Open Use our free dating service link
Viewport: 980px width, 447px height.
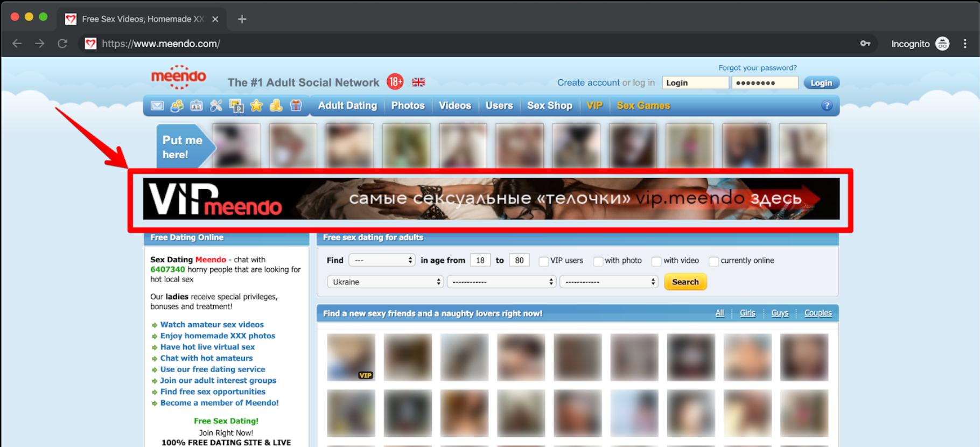point(213,369)
